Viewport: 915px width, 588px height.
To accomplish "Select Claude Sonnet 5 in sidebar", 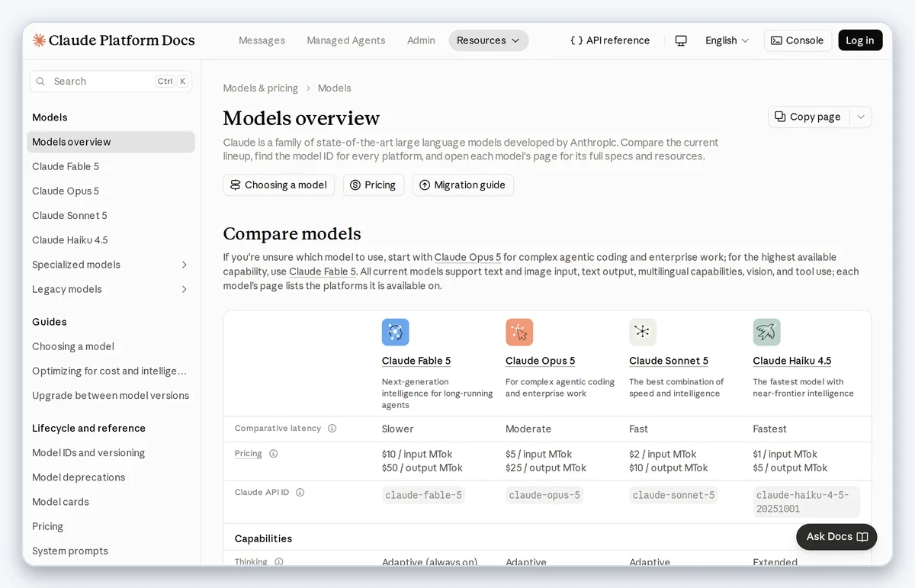I will click(x=111, y=215).
